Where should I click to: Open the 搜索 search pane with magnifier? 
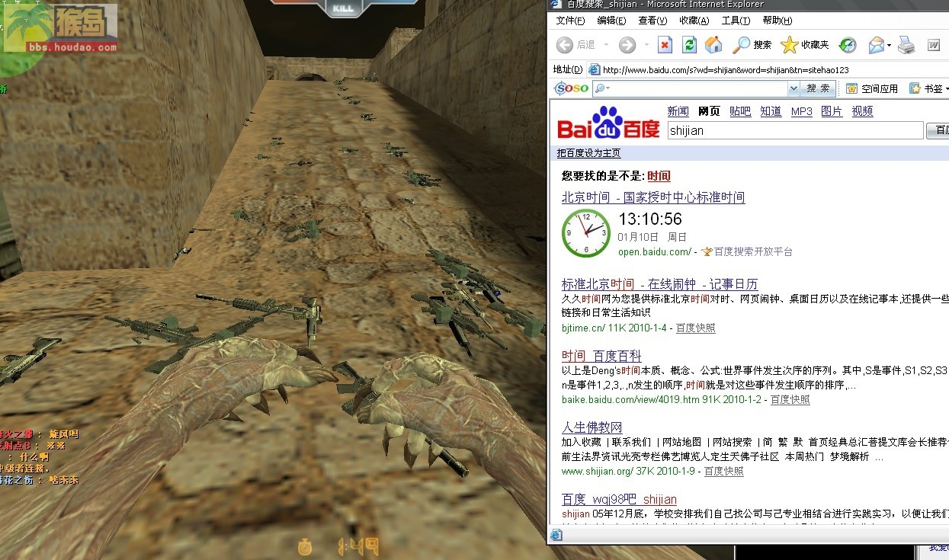752,45
